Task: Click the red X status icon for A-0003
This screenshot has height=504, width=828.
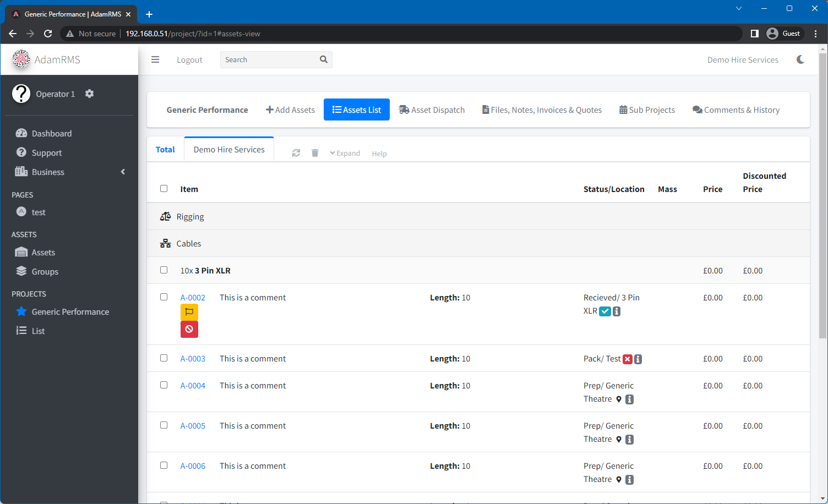Action: point(627,359)
